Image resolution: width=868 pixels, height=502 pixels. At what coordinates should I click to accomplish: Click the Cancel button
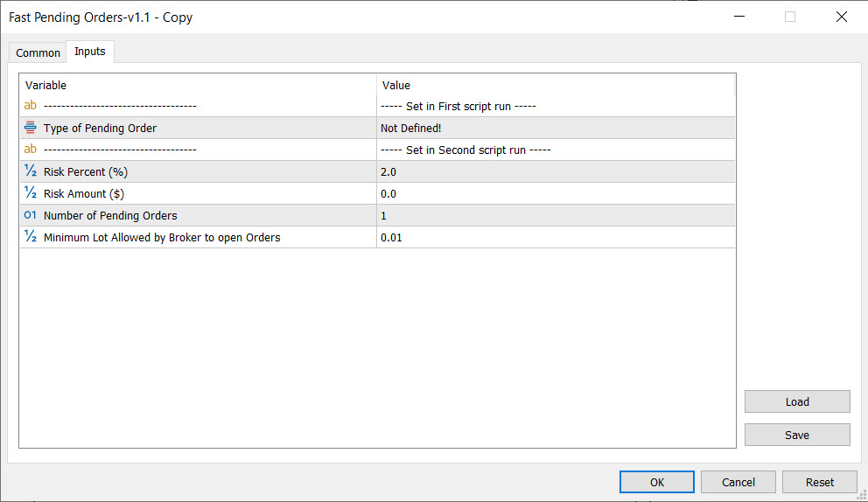[738, 482]
